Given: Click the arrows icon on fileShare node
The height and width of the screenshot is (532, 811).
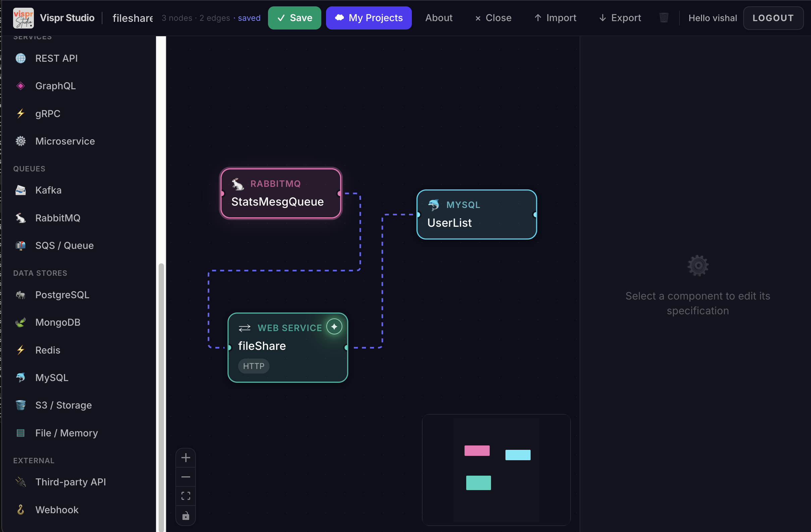Looking at the screenshot, I should 245,328.
